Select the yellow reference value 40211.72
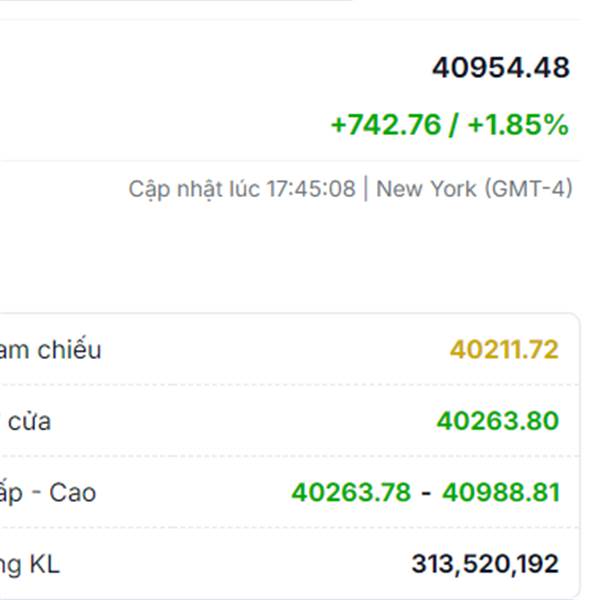Image resolution: width=600 pixels, height=600 pixels. pos(504,349)
